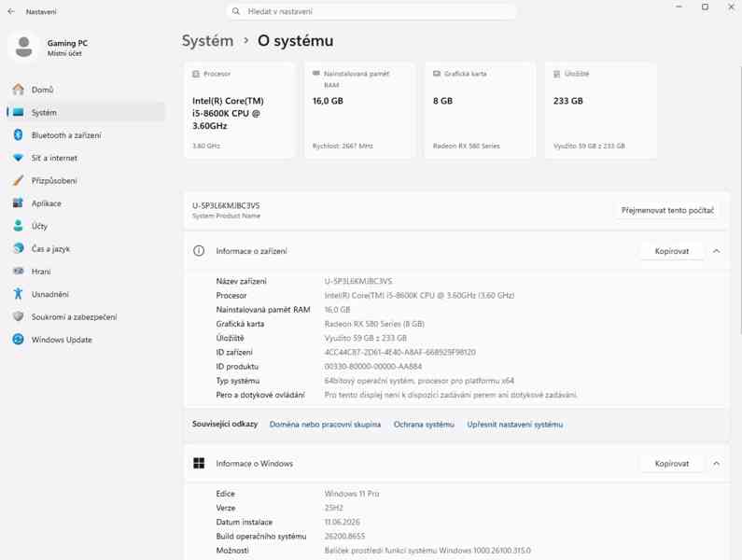The width and height of the screenshot is (742, 560).
Task: Select Soukromí a zabezpečení in sidebar
Action: [x=86, y=316]
